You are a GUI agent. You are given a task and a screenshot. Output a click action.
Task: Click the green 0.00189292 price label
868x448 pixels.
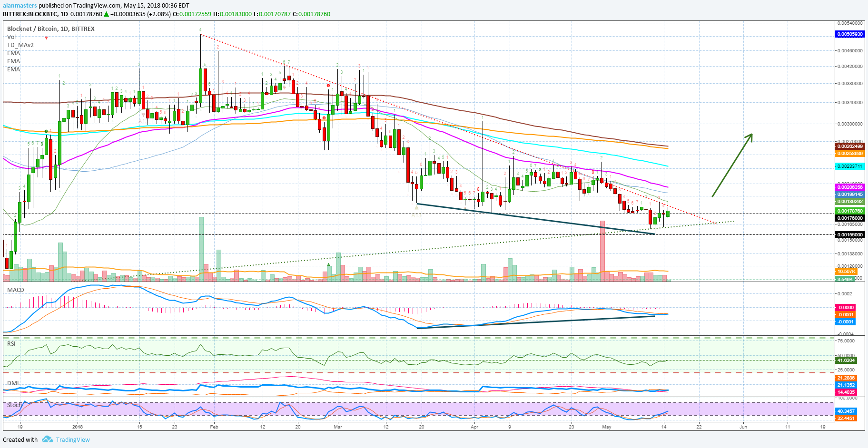[x=850, y=202]
